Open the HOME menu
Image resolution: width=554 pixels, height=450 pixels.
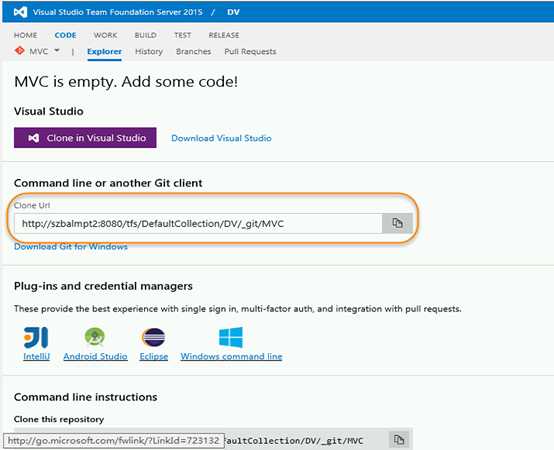point(25,35)
